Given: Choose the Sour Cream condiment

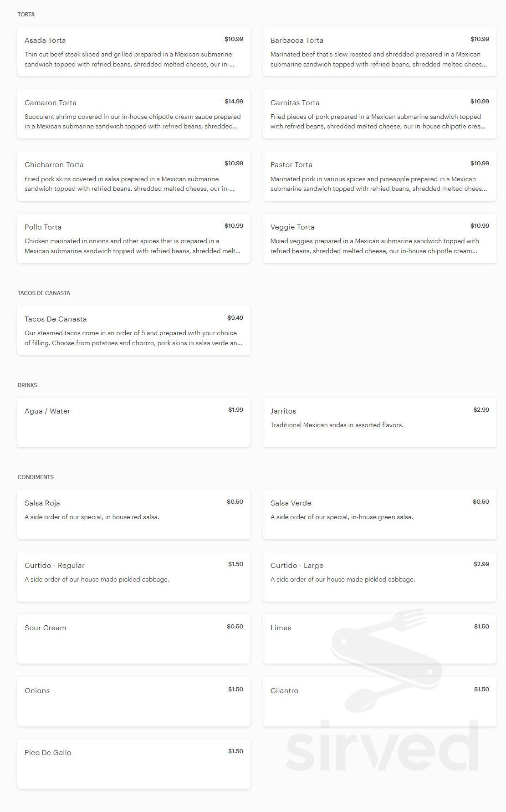Looking at the screenshot, I should (134, 639).
